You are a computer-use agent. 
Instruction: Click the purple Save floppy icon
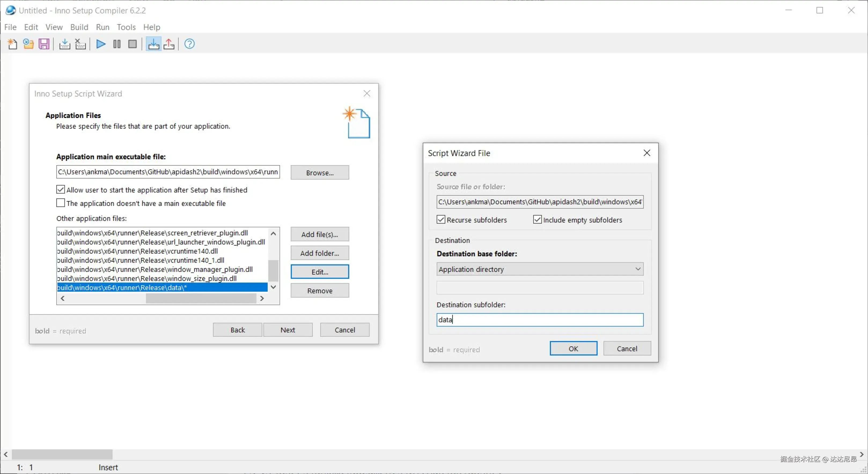click(44, 44)
